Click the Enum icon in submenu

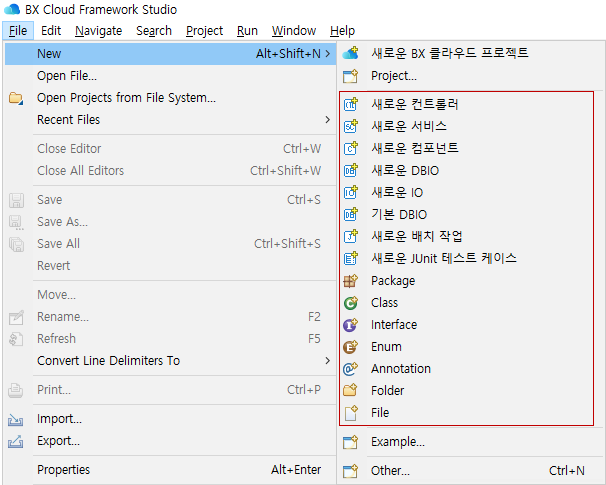(x=350, y=347)
